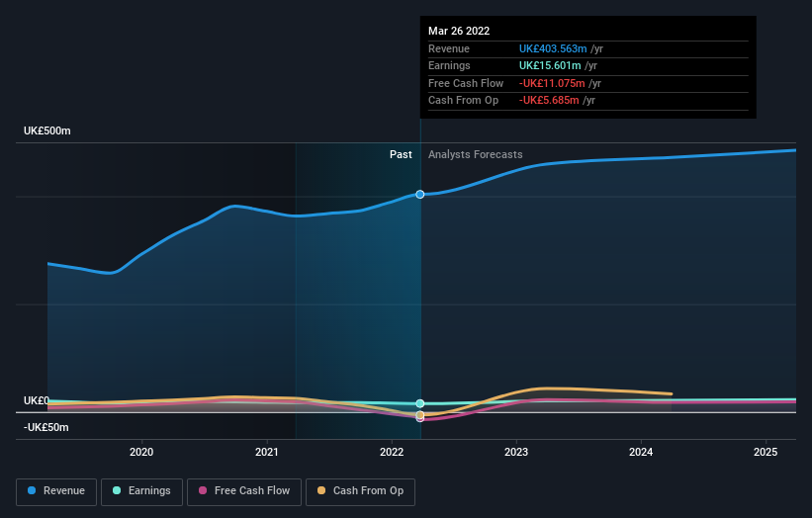Toggle the Earnings legend button

coord(141,491)
